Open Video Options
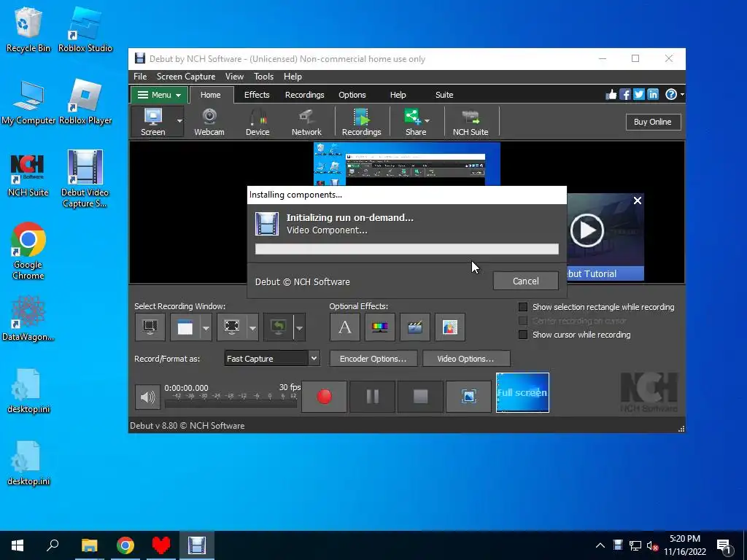The width and height of the screenshot is (747, 560). pyautogui.click(x=465, y=359)
